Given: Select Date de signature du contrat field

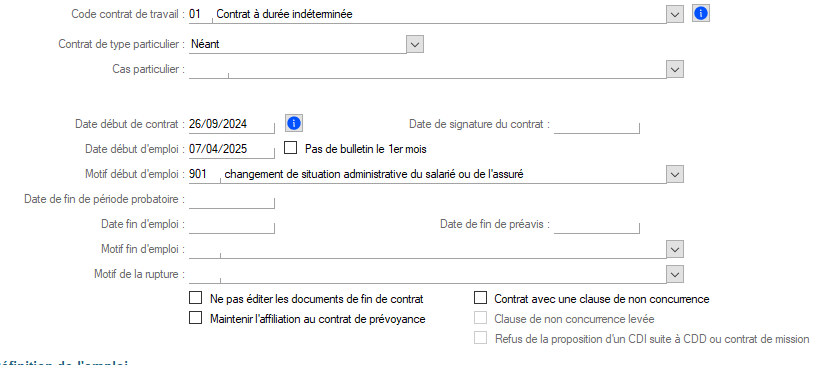Looking at the screenshot, I should tap(597, 125).
